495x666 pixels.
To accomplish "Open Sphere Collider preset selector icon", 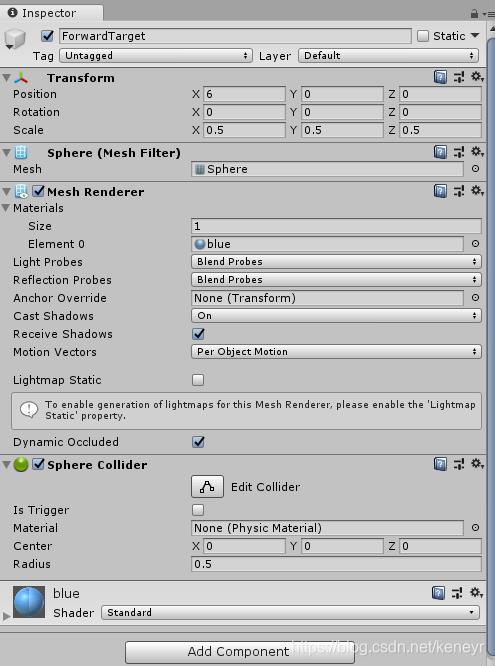I will coord(459,464).
